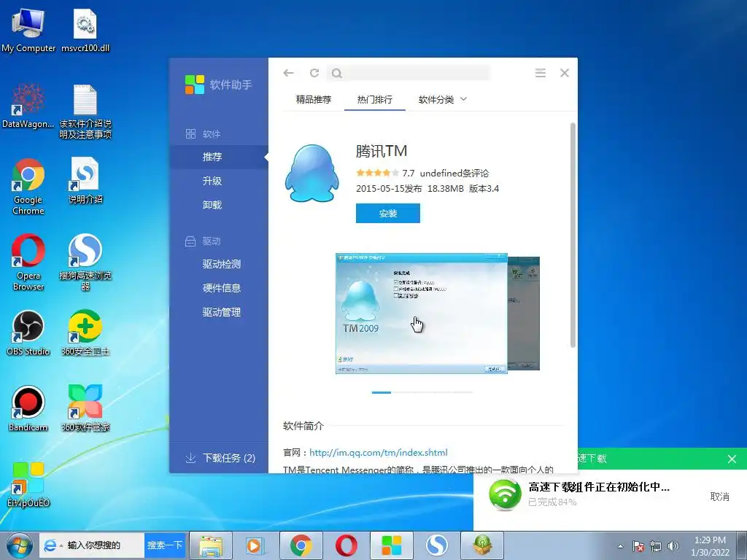Click the 下载任务 download arrow icon
This screenshot has height=560, width=747.
point(190,458)
